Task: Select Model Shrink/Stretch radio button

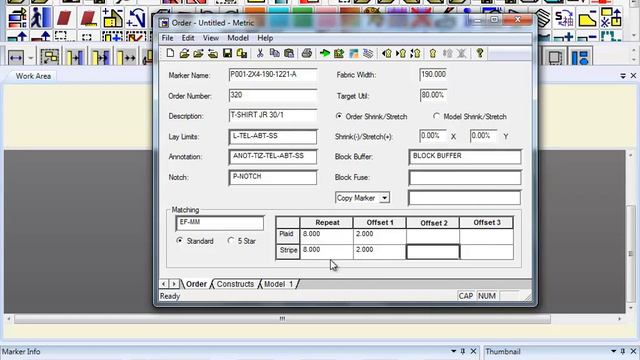Action: click(436, 116)
